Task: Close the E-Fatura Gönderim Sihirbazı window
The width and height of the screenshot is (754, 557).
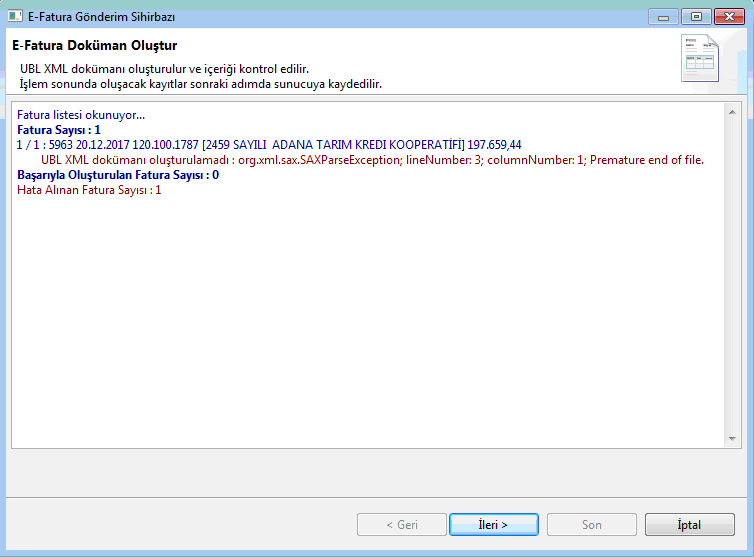Action: [x=727, y=16]
